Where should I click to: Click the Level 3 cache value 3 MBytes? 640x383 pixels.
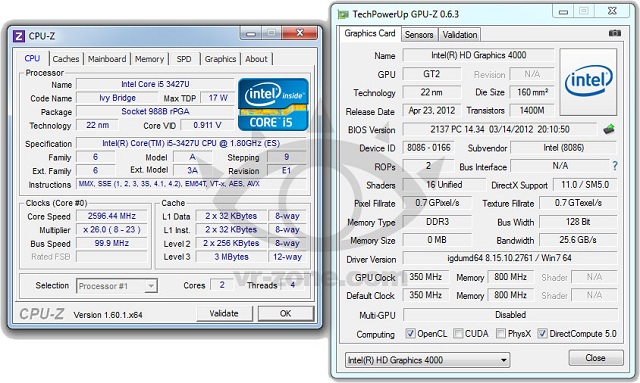pyautogui.click(x=231, y=257)
